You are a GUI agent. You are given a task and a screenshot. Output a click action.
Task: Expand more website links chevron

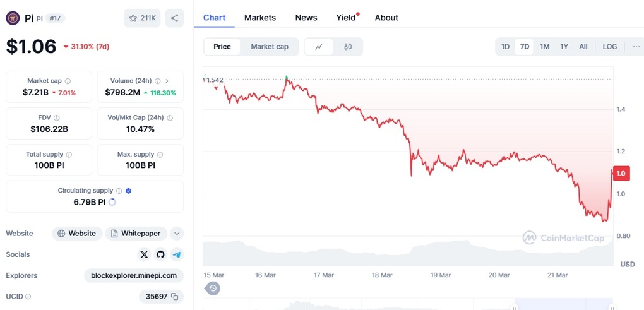177,234
